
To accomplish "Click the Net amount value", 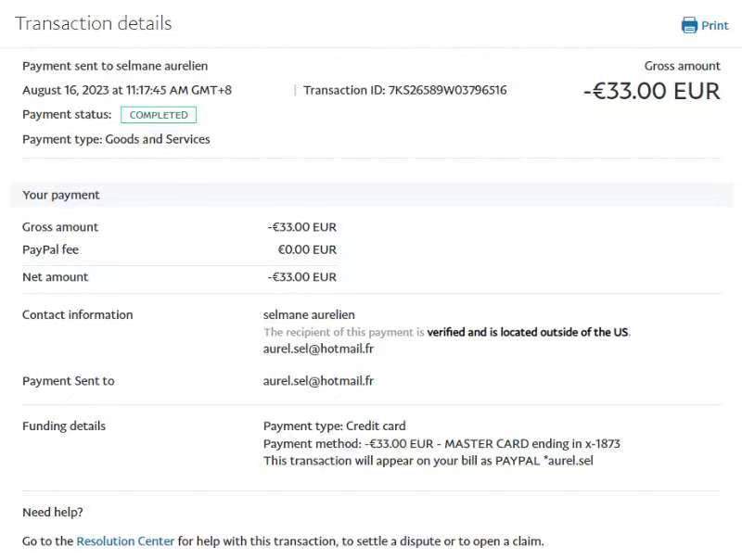I will [x=302, y=276].
